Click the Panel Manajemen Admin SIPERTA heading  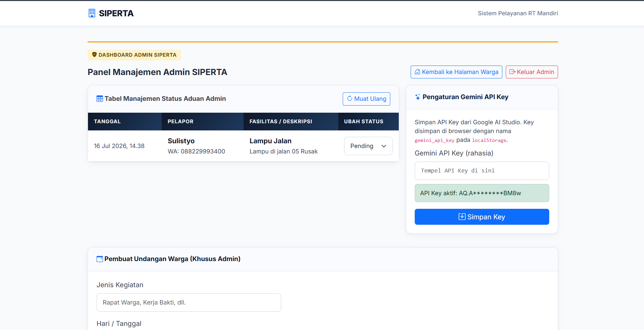click(x=157, y=72)
